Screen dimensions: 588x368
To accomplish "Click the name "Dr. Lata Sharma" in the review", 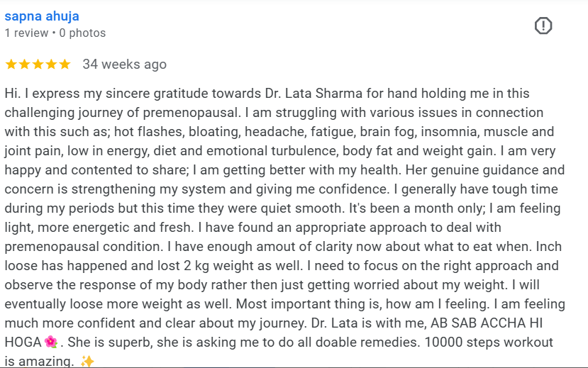I will [314, 94].
